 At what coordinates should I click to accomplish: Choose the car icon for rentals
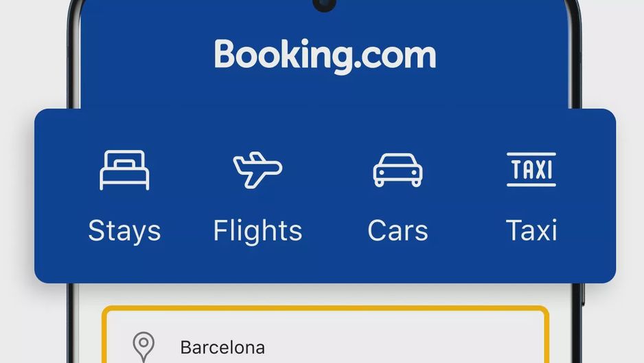[x=398, y=170]
